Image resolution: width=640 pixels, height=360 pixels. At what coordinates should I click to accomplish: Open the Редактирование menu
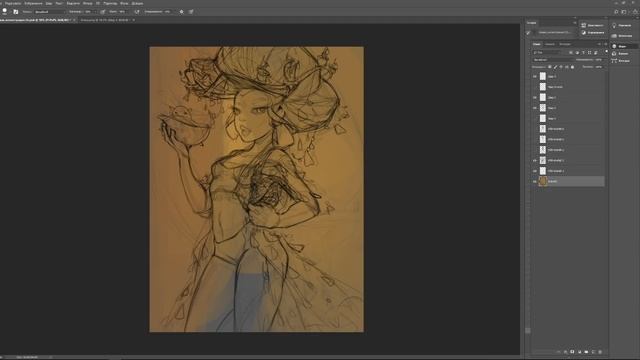tap(13, 3)
